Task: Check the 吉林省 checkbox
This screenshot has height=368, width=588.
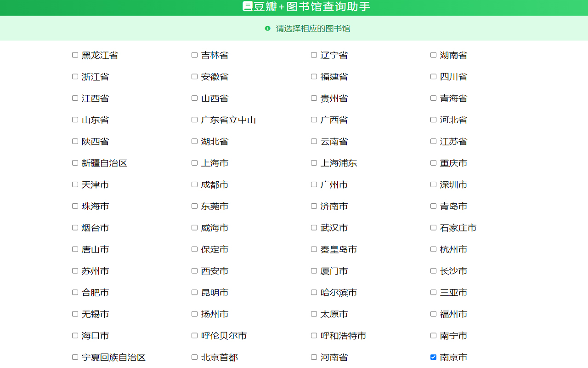Action: (x=194, y=54)
